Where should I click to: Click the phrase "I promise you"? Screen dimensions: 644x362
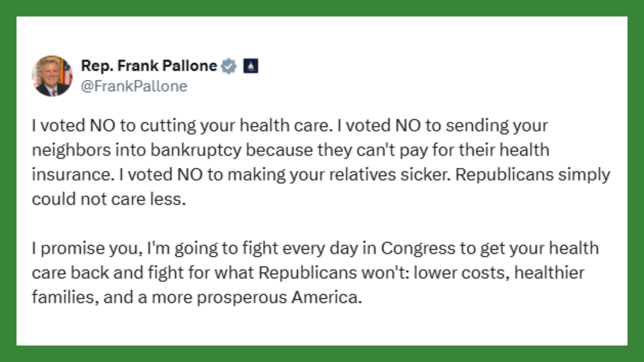[x=87, y=248]
